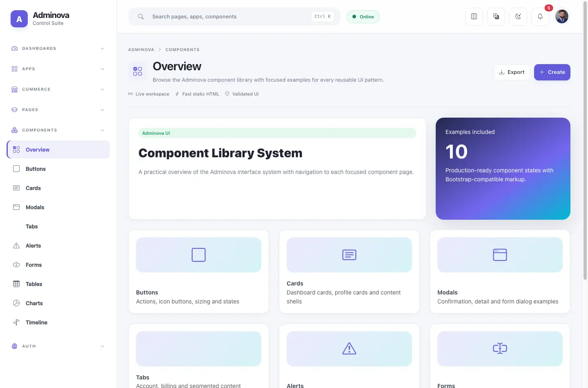Select Buttons in the sidebar menu
588x388 pixels.
pyautogui.click(x=58, y=169)
